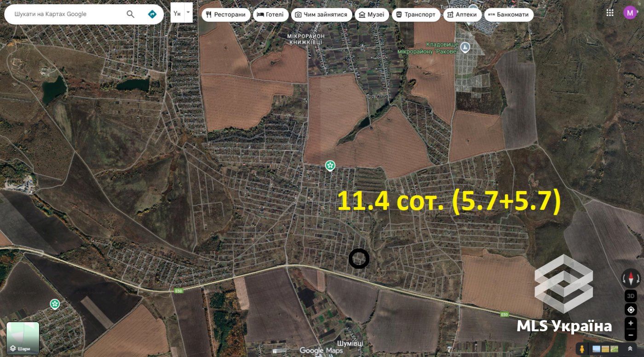Click the compass to reset north
The height and width of the screenshot is (357, 644).
point(631,278)
